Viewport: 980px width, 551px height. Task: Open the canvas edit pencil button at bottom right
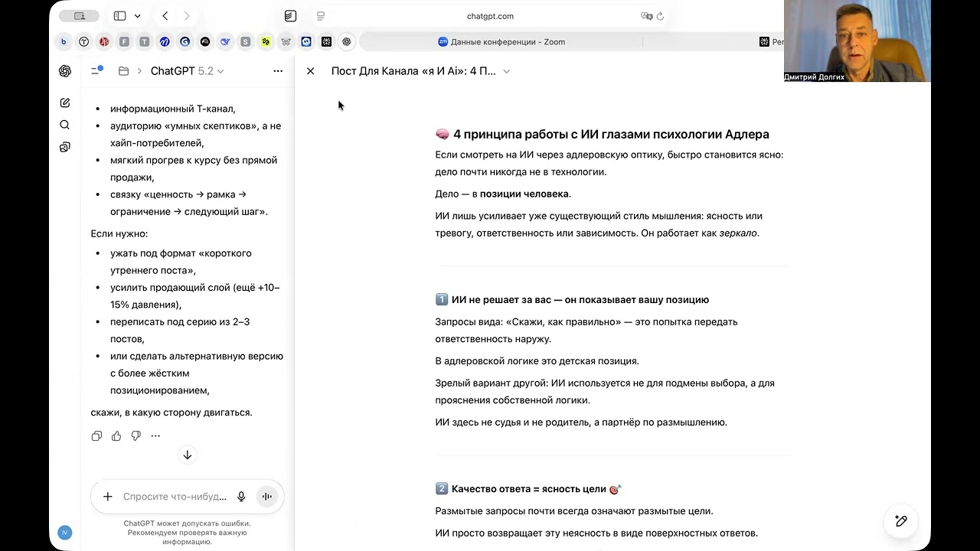[901, 521]
